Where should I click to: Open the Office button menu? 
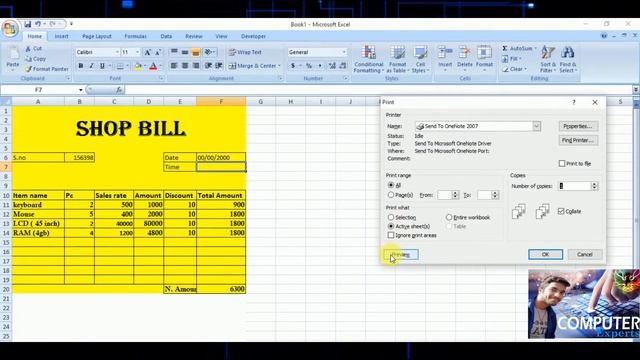pyautogui.click(x=10, y=29)
